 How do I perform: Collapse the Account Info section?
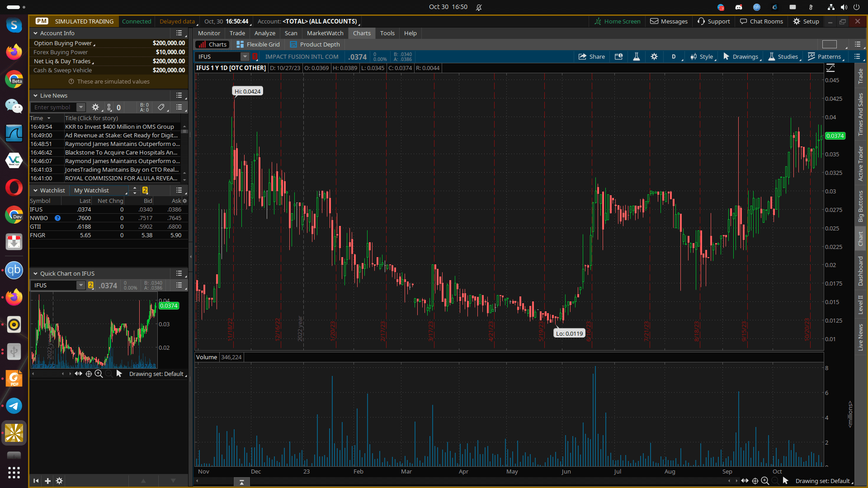pos(36,33)
